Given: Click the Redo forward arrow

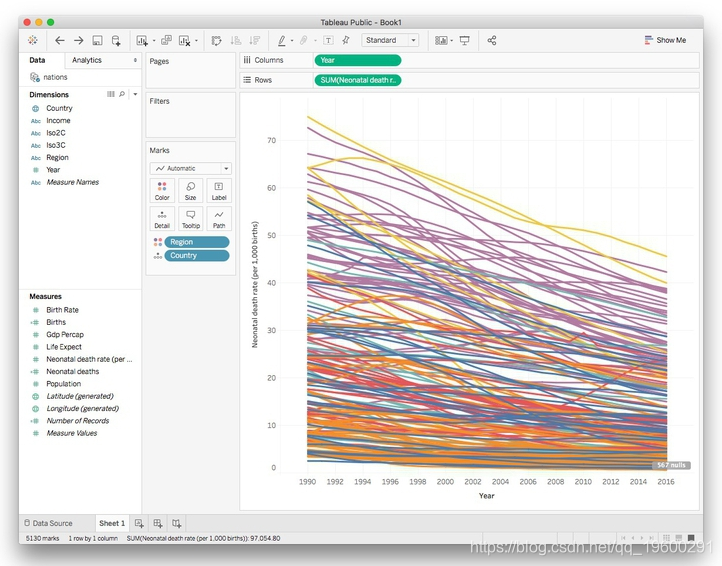Looking at the screenshot, I should (x=79, y=41).
